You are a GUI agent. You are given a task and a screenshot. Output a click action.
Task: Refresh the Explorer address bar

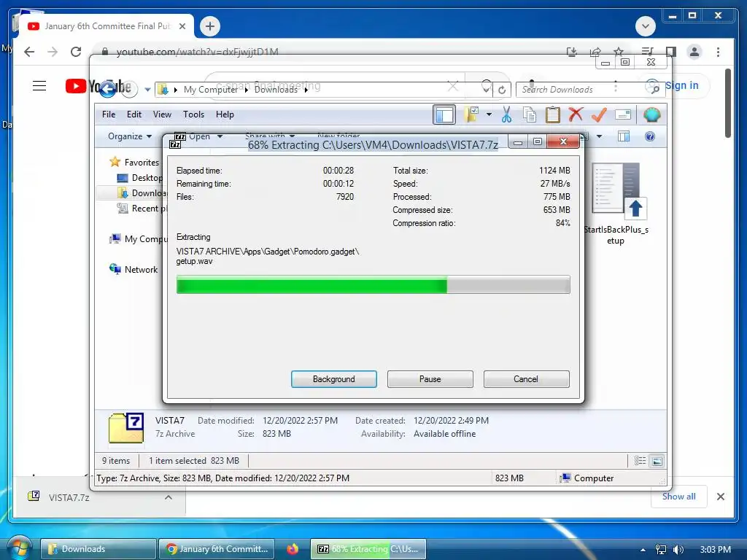(502, 90)
